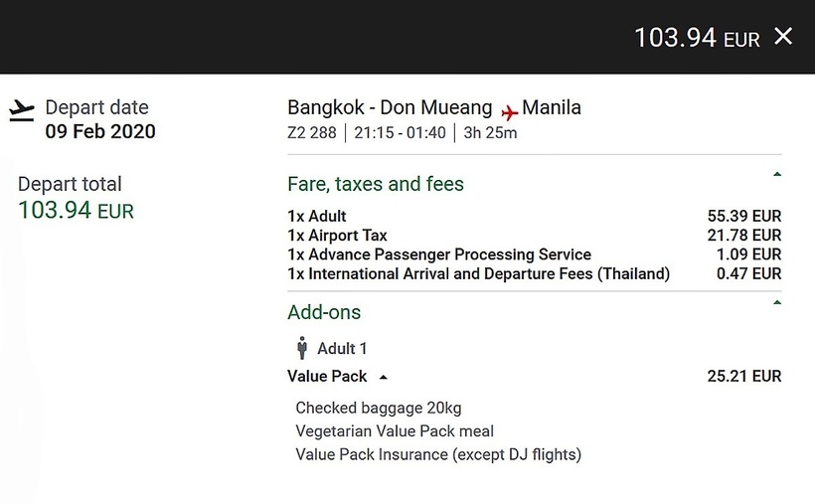
Task: Click the Value Pack Insurance item
Action: [437, 454]
